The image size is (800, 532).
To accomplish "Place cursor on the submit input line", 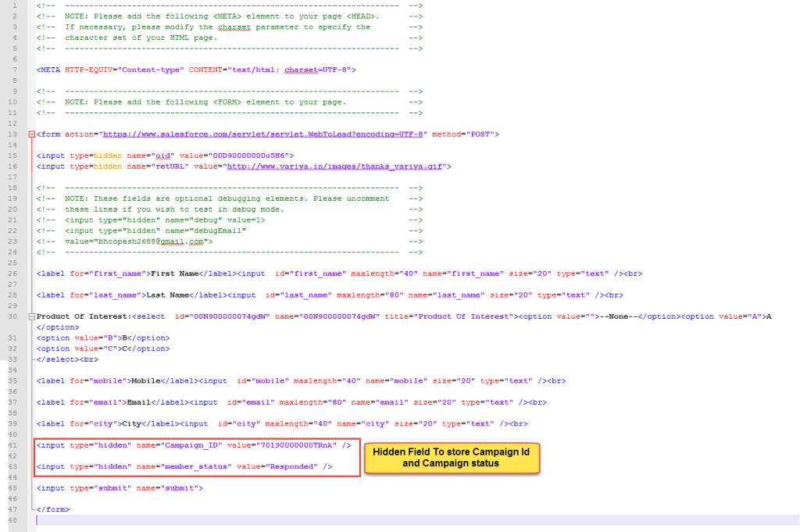I will (120, 487).
